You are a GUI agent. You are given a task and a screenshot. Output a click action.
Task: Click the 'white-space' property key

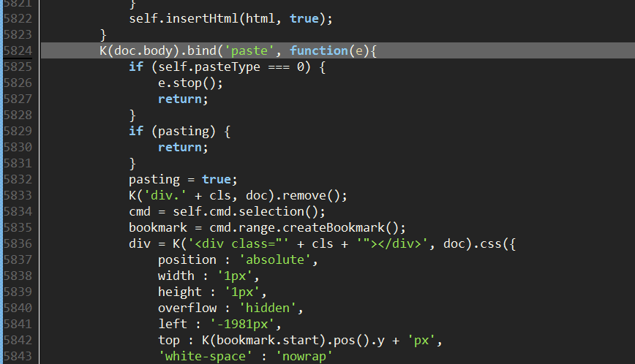click(198, 356)
